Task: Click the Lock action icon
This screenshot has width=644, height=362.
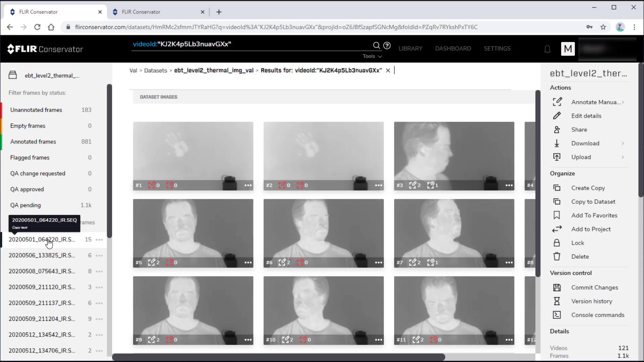Action: (557, 243)
